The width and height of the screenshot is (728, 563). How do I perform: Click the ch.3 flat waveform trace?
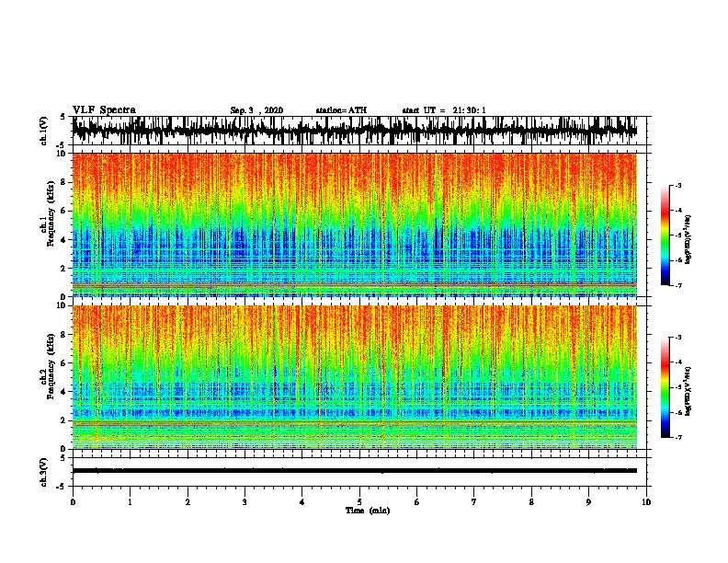(x=355, y=471)
